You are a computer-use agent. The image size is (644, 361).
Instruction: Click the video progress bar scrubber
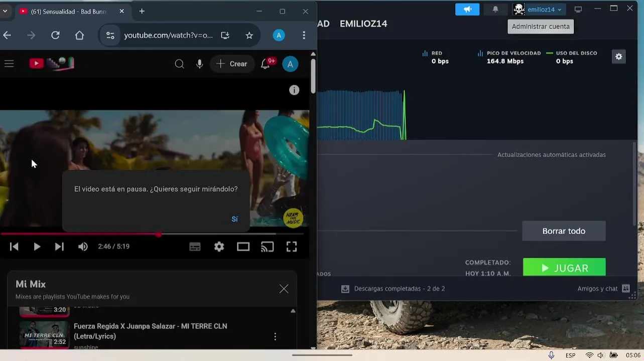159,234
